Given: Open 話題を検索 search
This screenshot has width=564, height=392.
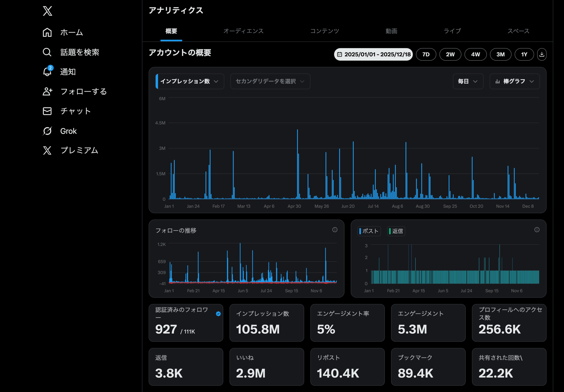Looking at the screenshot, I should (x=47, y=52).
